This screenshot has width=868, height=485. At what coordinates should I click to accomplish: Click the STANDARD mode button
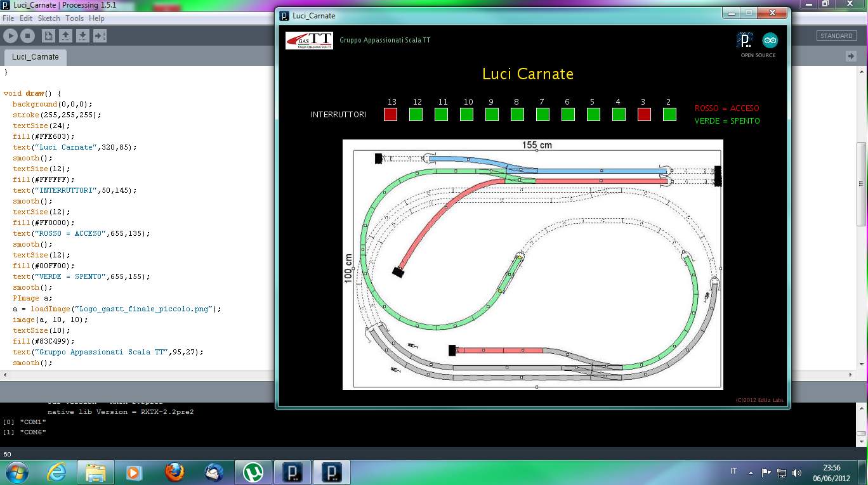[x=836, y=36]
